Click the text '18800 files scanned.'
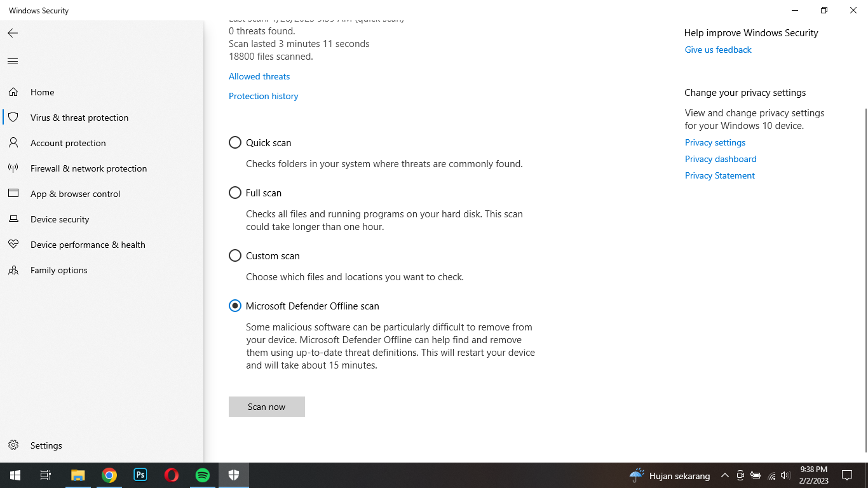This screenshot has width=868, height=488. (x=271, y=57)
